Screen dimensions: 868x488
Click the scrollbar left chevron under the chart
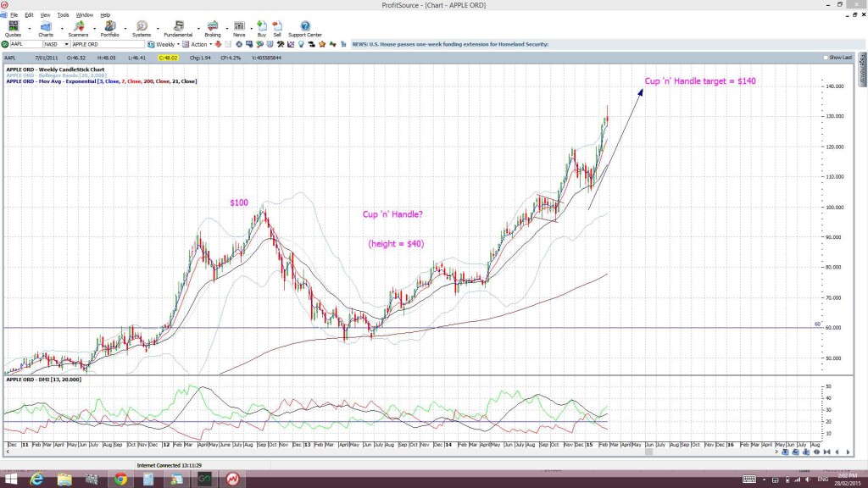[8, 452]
